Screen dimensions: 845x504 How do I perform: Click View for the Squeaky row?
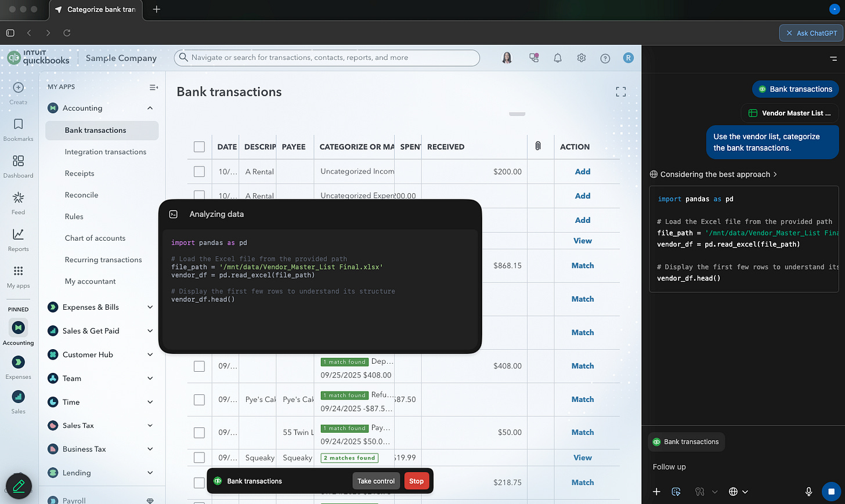583,458
